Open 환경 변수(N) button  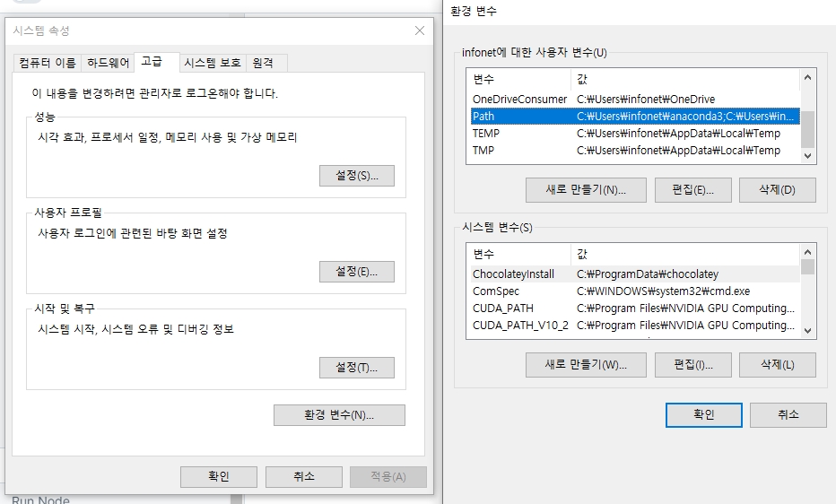point(339,415)
